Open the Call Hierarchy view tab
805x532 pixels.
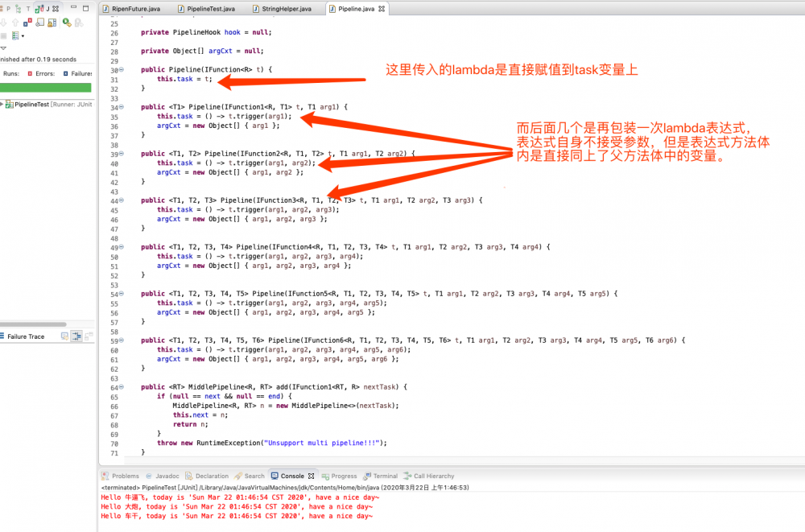click(429, 476)
